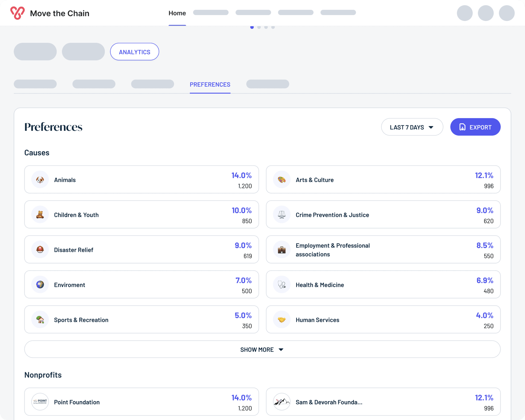Select the Preferences tab
The image size is (525, 420).
point(210,84)
